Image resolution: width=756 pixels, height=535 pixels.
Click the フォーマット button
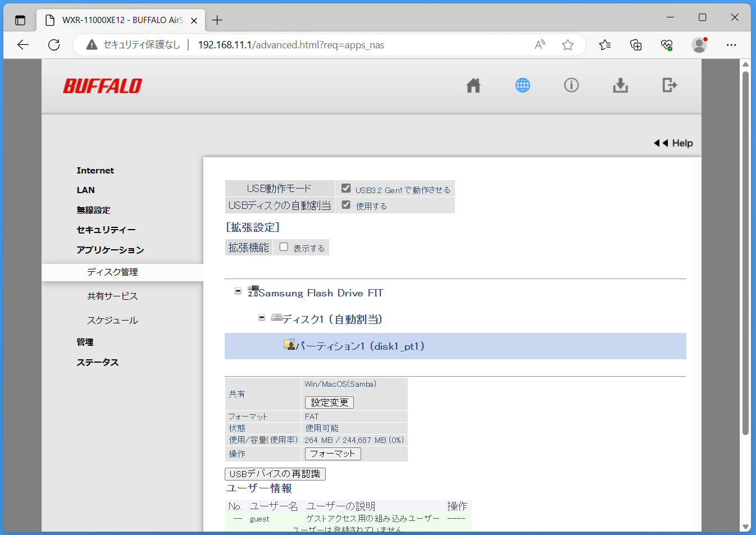tap(333, 454)
